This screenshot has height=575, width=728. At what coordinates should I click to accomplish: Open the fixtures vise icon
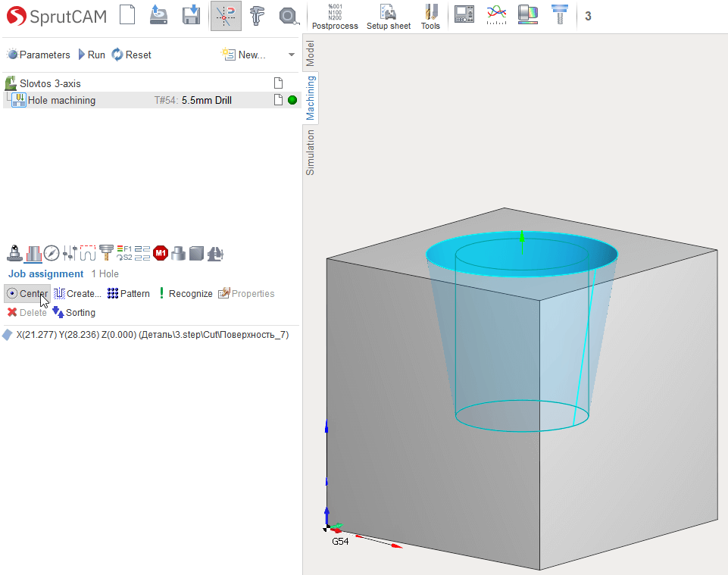click(215, 253)
